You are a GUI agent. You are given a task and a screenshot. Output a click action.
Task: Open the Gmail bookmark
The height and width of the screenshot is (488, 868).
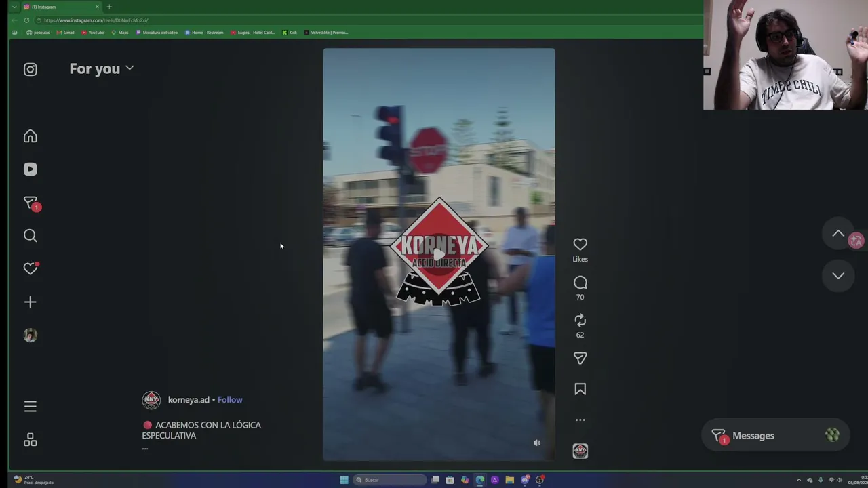(x=66, y=33)
